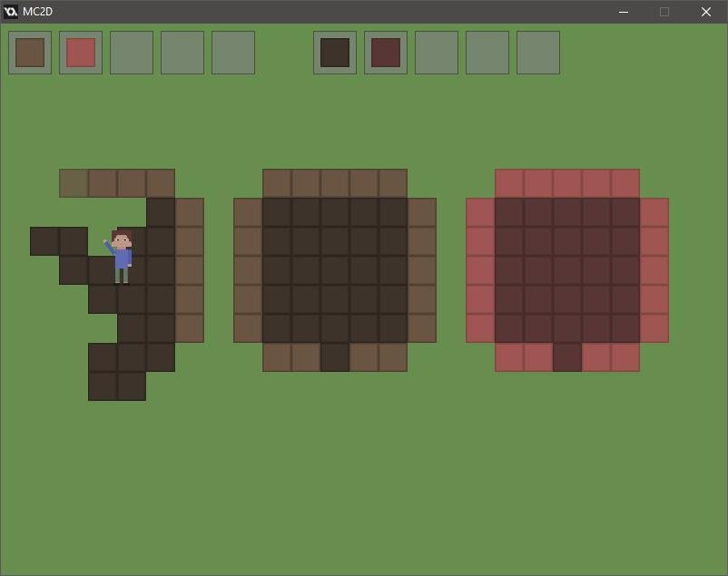Click the fifth empty slot of the left hotbar
This screenshot has width=728, height=576.
[232, 52]
